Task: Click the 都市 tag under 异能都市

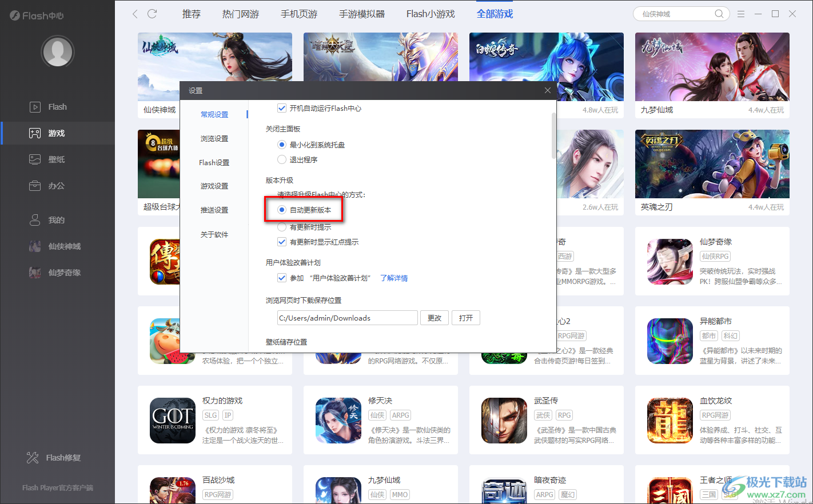Action: coord(710,336)
